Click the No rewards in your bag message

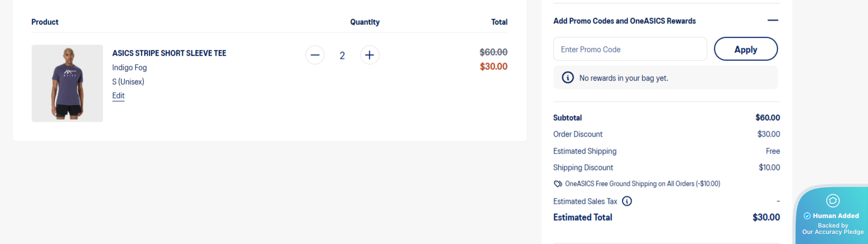tap(624, 78)
